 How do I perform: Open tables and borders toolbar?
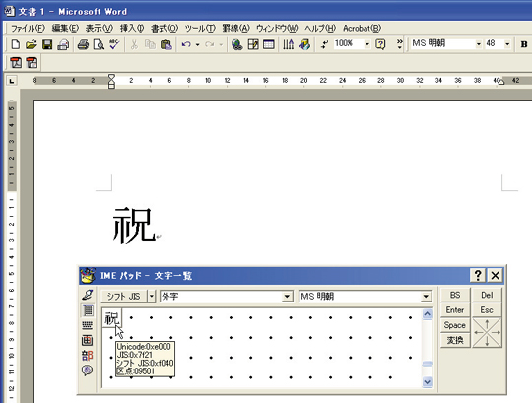[253, 44]
